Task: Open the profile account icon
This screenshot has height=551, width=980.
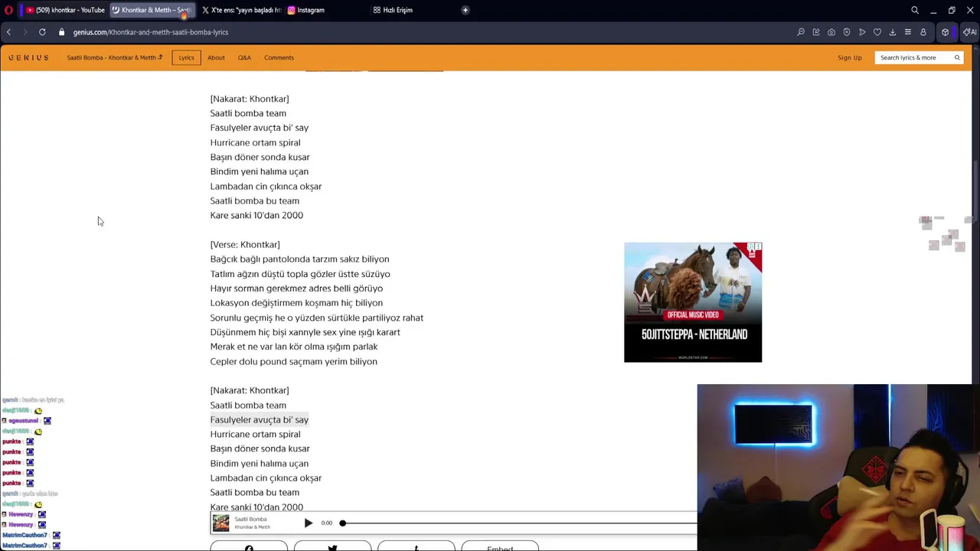Action: click(923, 32)
